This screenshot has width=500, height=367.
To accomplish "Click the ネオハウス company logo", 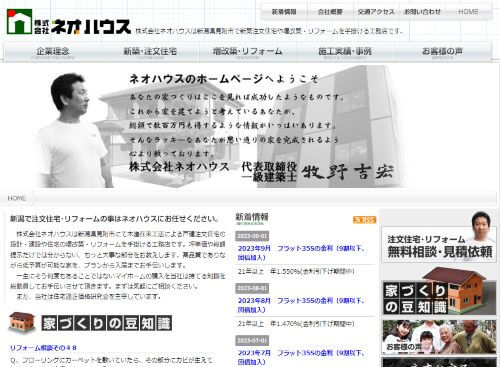I will (69, 22).
